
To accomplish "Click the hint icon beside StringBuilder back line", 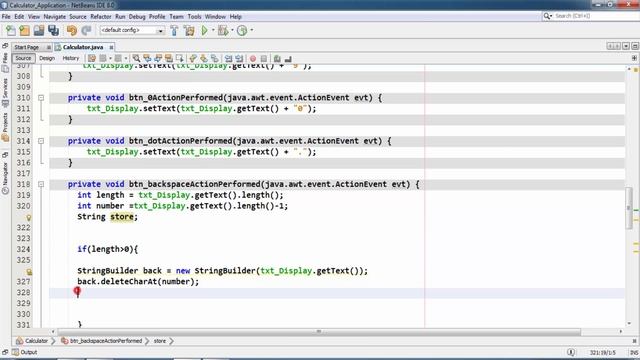I will point(29,271).
